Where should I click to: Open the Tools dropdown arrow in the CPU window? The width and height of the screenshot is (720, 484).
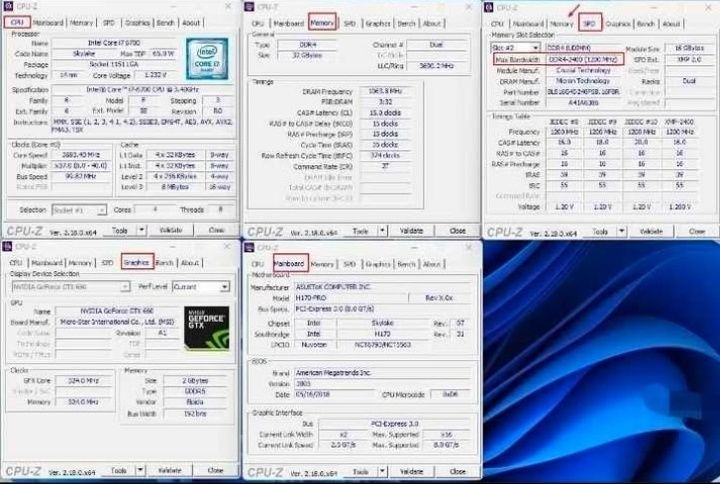pos(141,230)
